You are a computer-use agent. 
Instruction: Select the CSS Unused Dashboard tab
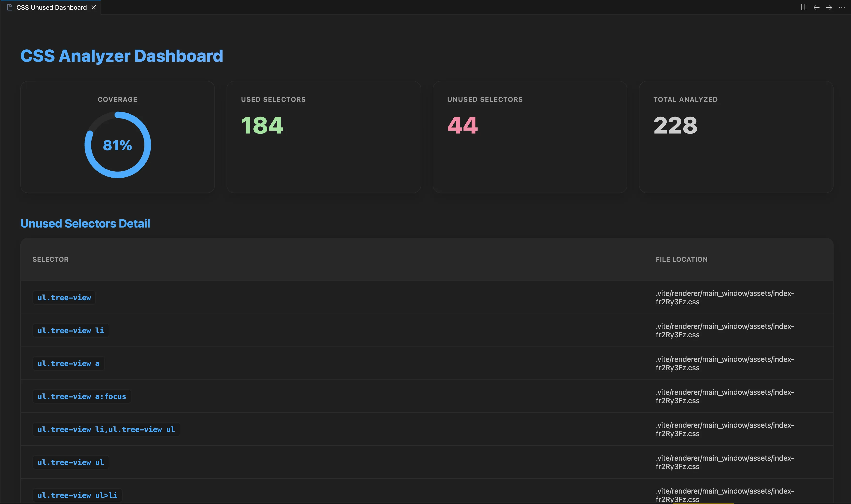(51, 7)
